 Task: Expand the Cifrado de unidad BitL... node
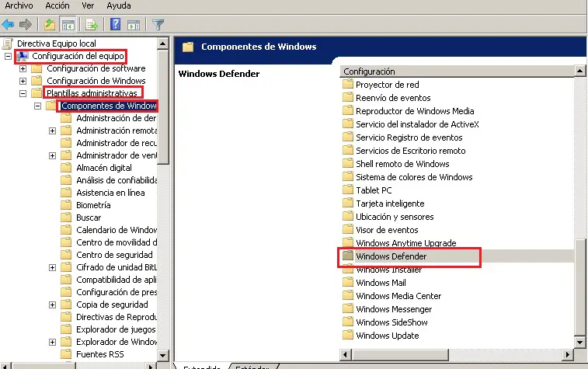[x=53, y=267]
